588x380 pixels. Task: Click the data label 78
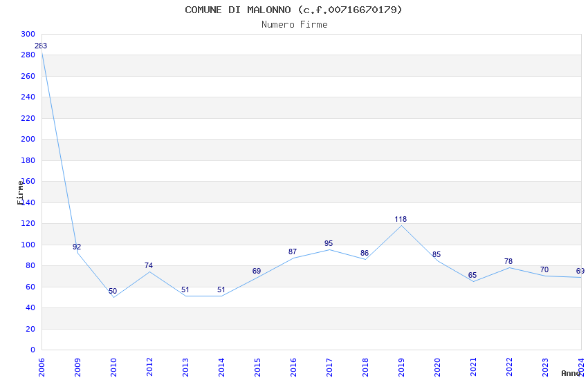point(508,261)
